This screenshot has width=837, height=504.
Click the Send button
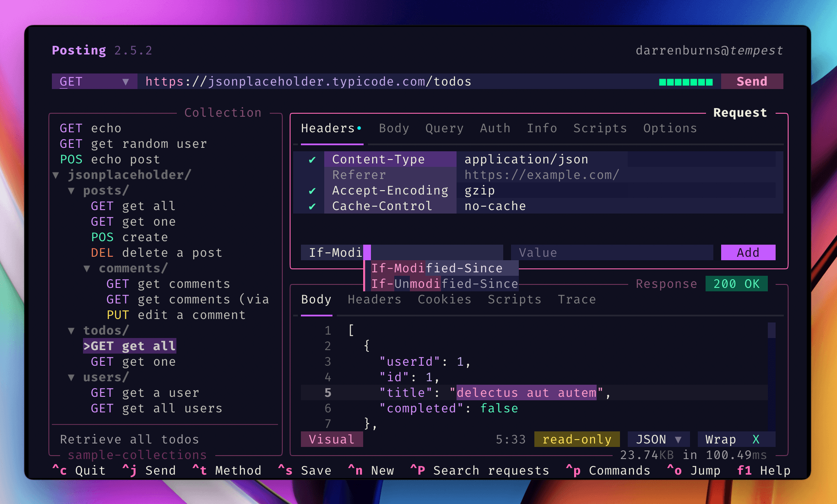[752, 81]
